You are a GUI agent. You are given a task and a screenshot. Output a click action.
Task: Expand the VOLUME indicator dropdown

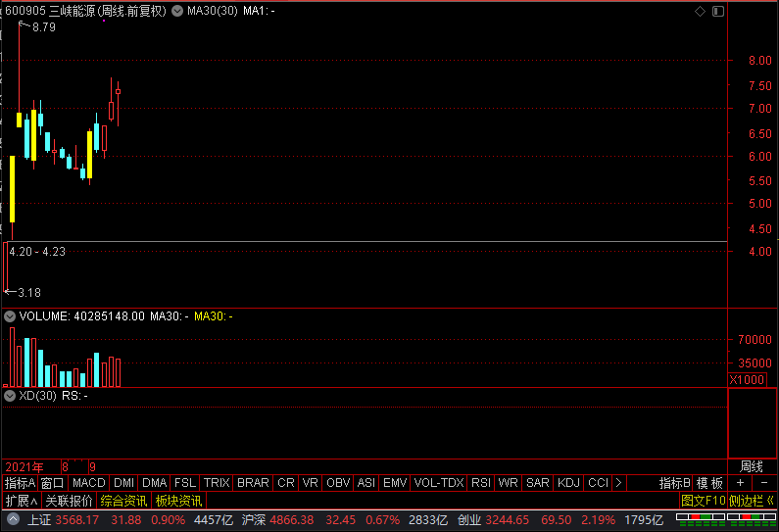click(x=10, y=316)
